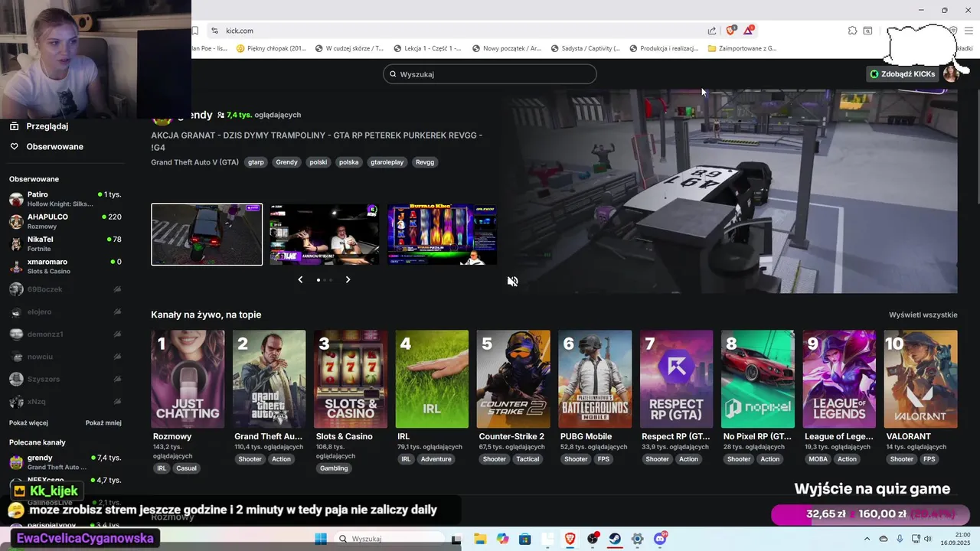Go to next featured stream arrow

click(x=348, y=279)
